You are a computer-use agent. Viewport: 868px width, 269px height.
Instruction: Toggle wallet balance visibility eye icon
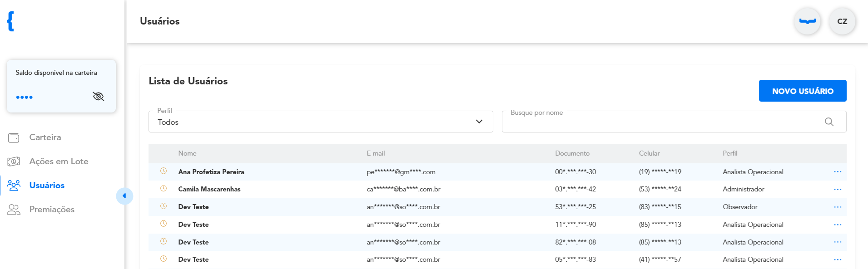98,96
